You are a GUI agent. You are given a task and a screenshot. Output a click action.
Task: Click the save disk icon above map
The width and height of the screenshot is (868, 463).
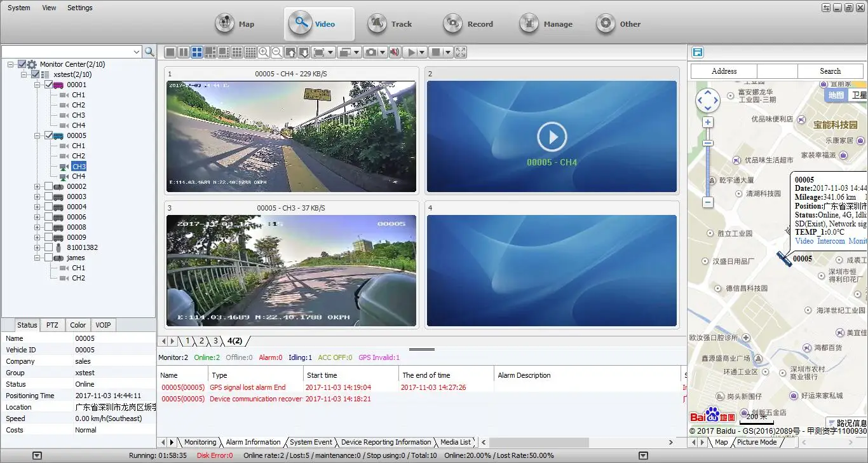tap(698, 52)
